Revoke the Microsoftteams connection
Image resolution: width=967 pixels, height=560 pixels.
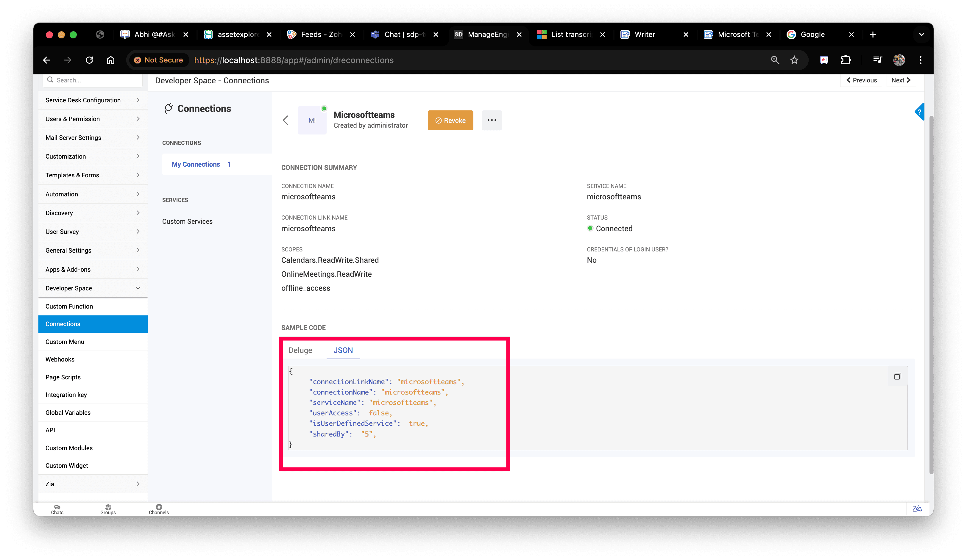tap(450, 121)
